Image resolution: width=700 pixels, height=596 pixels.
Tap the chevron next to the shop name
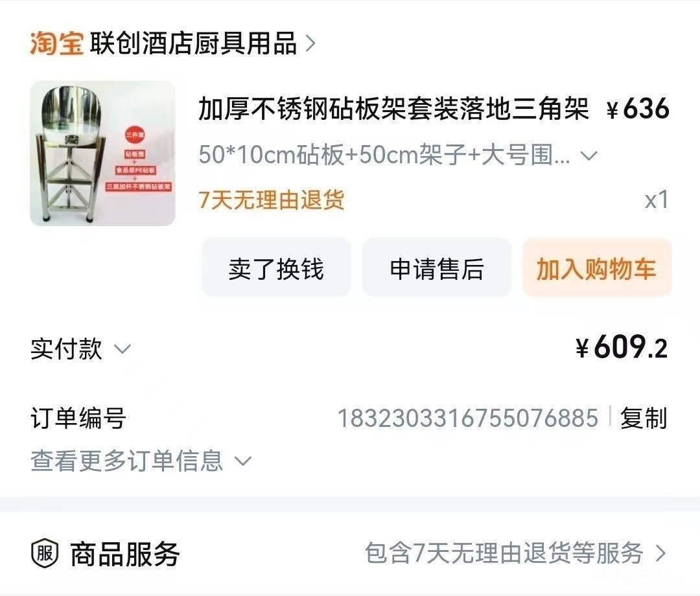310,43
